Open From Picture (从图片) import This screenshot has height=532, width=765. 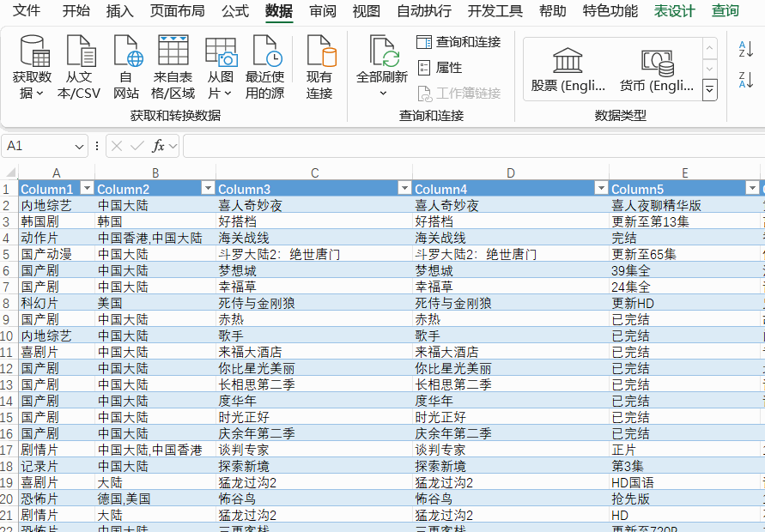[x=221, y=51]
